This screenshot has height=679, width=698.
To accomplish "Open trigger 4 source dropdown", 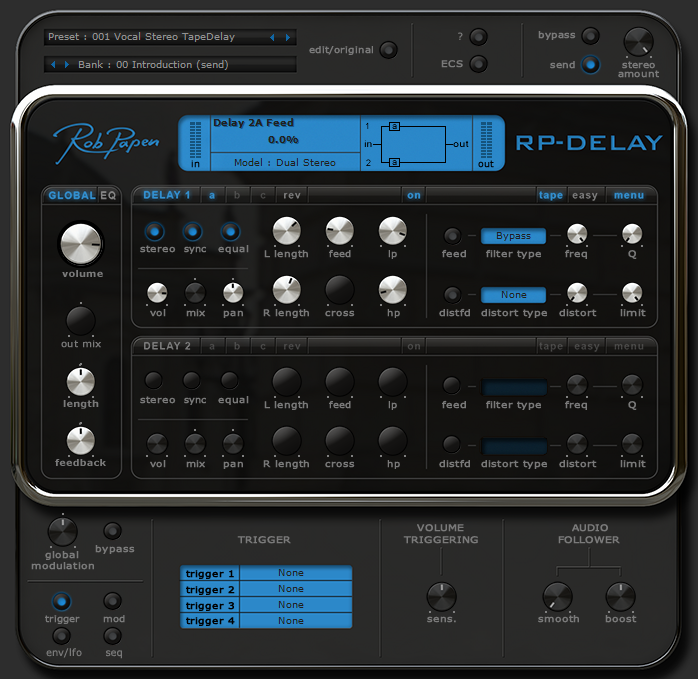I will (296, 621).
